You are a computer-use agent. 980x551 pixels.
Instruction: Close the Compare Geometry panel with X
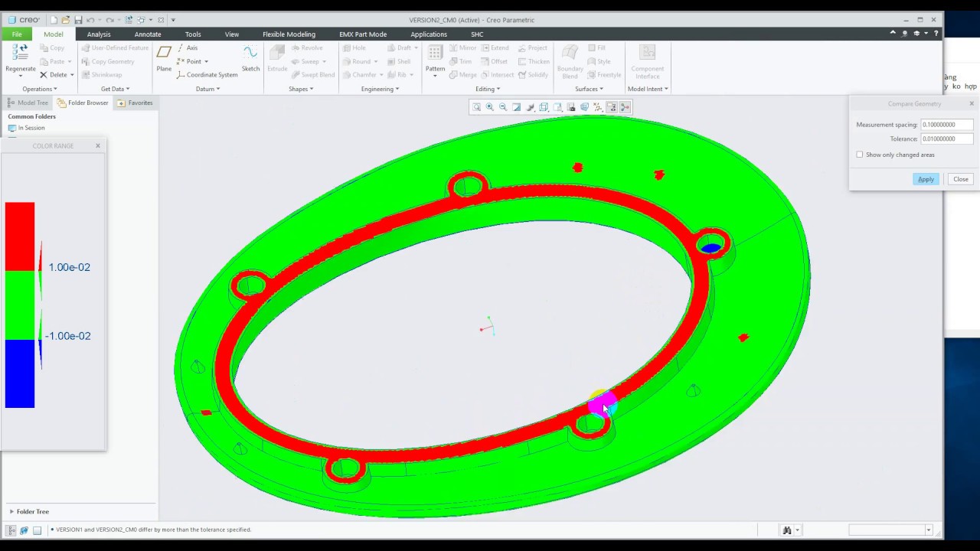pyautogui.click(x=972, y=103)
